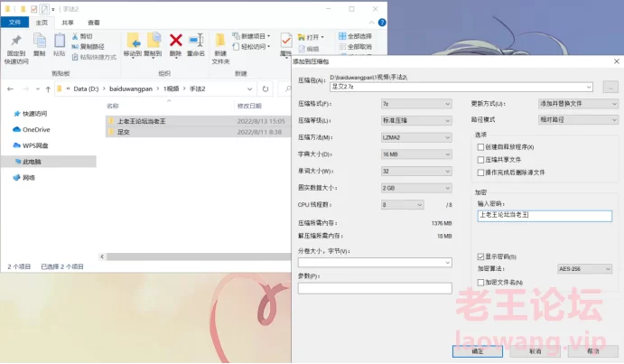Viewport: 624px width, 364px height.
Task: Click Open (打开) in the ribbon
Action: click(311, 37)
